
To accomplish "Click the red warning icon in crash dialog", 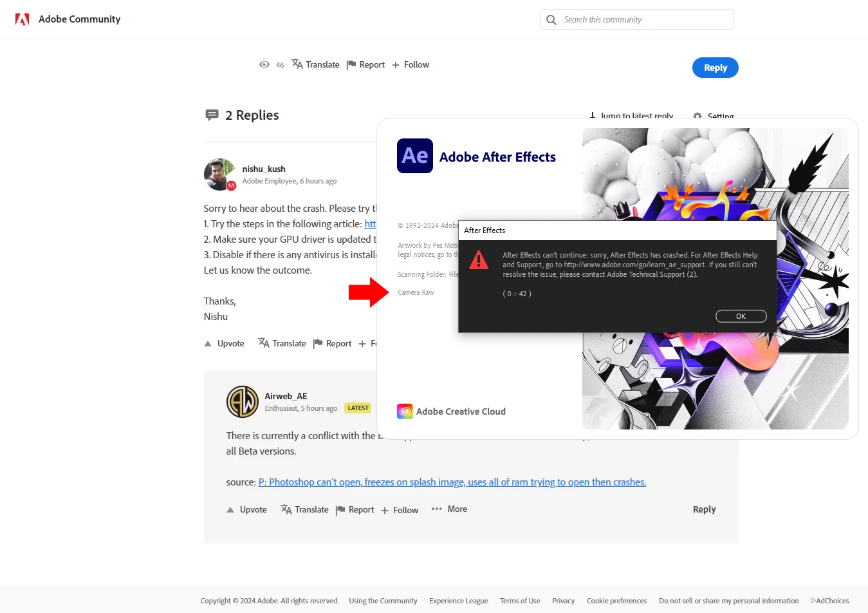I will 479,260.
